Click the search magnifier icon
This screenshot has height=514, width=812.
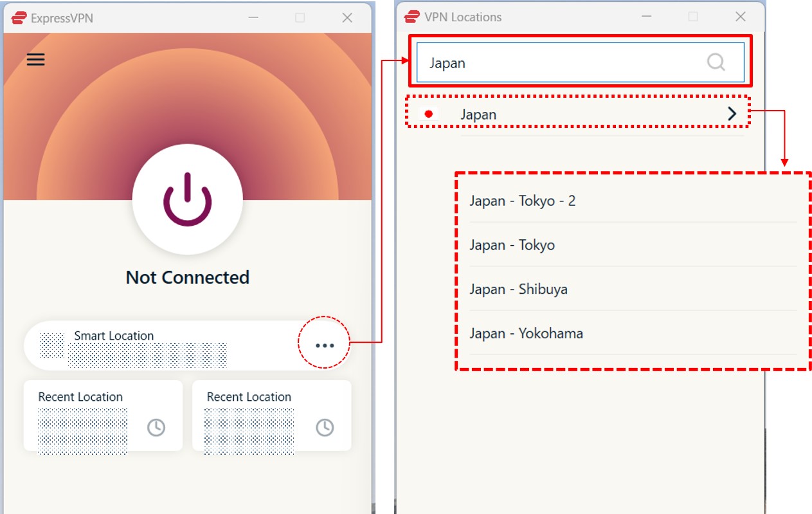click(x=715, y=62)
